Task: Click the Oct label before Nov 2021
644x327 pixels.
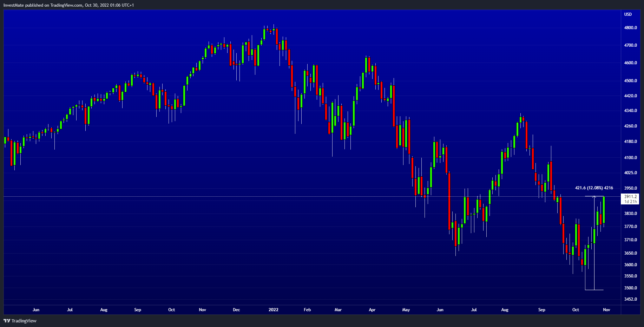Action: (x=171, y=310)
